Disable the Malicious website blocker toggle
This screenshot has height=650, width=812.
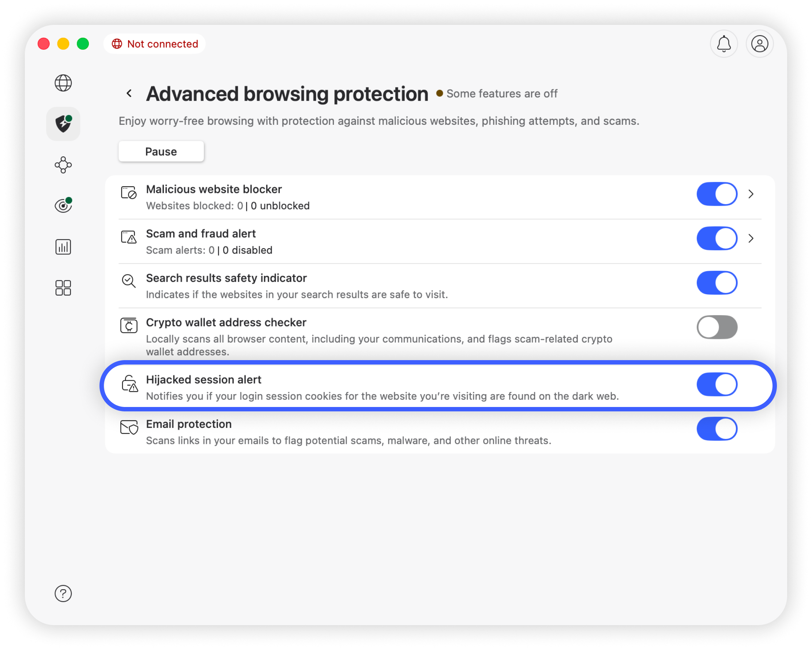pos(717,194)
